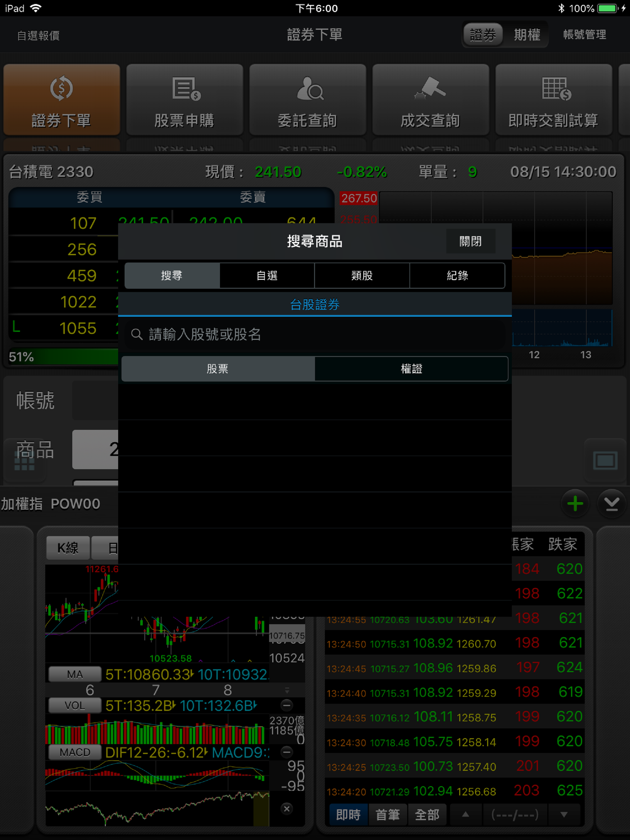Remove the VOL indicator with minus icon
Screen dimensions: 630x840
coord(287,705)
